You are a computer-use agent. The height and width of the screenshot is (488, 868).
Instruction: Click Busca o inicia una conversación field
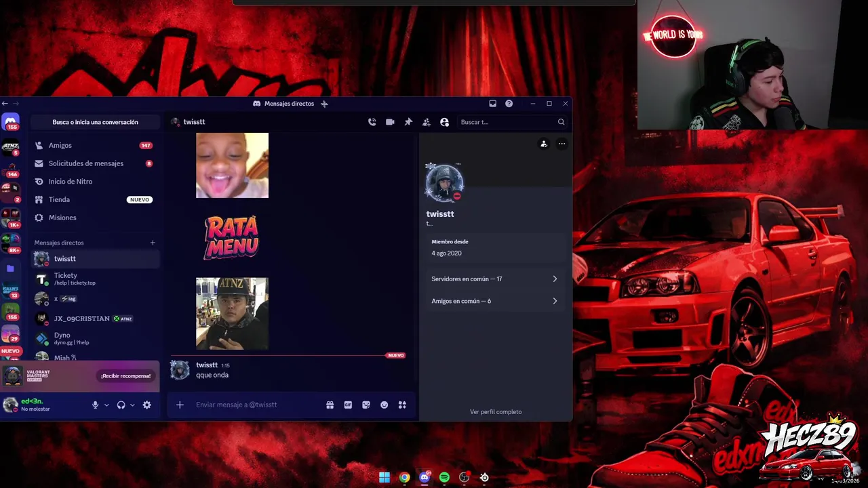(x=95, y=122)
